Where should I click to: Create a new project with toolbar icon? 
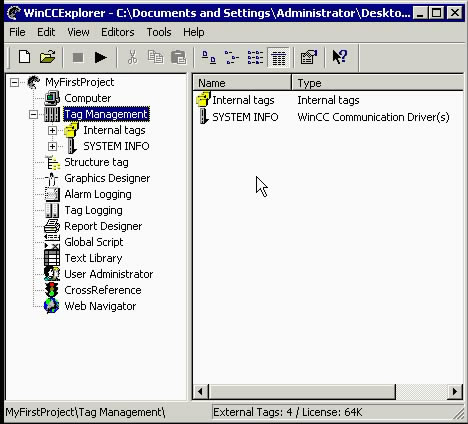click(x=24, y=57)
